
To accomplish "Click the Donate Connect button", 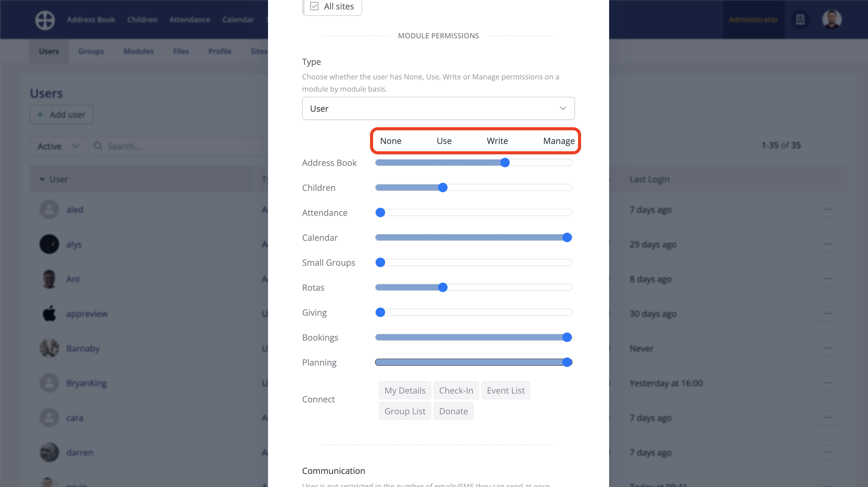I will (453, 411).
